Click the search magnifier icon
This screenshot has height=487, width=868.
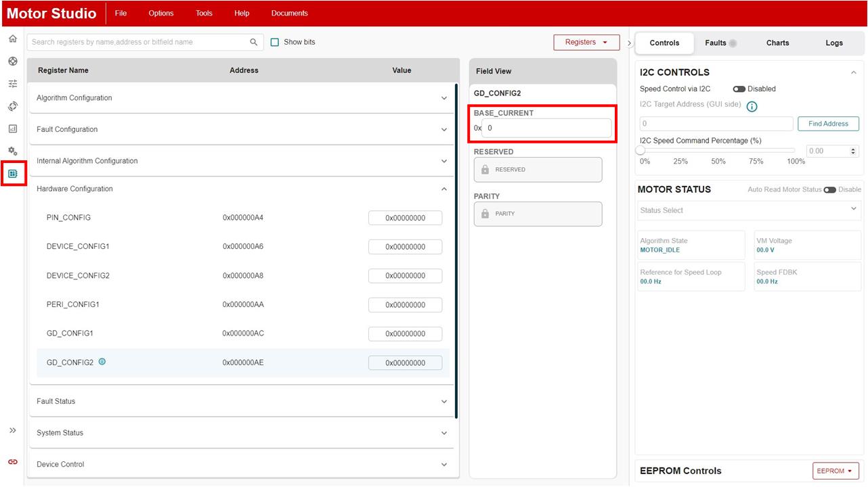[x=254, y=42]
